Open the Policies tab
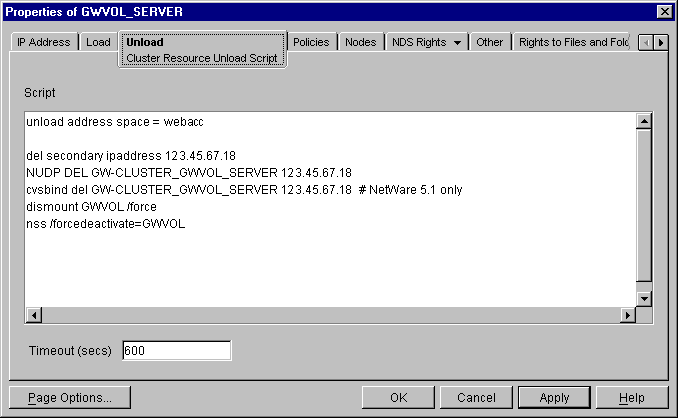The width and height of the screenshot is (678, 418). [x=311, y=42]
